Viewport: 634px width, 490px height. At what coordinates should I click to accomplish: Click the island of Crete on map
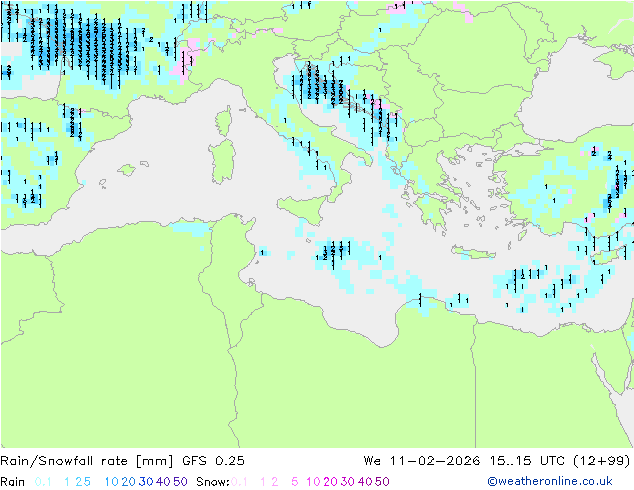pyautogui.click(x=473, y=252)
